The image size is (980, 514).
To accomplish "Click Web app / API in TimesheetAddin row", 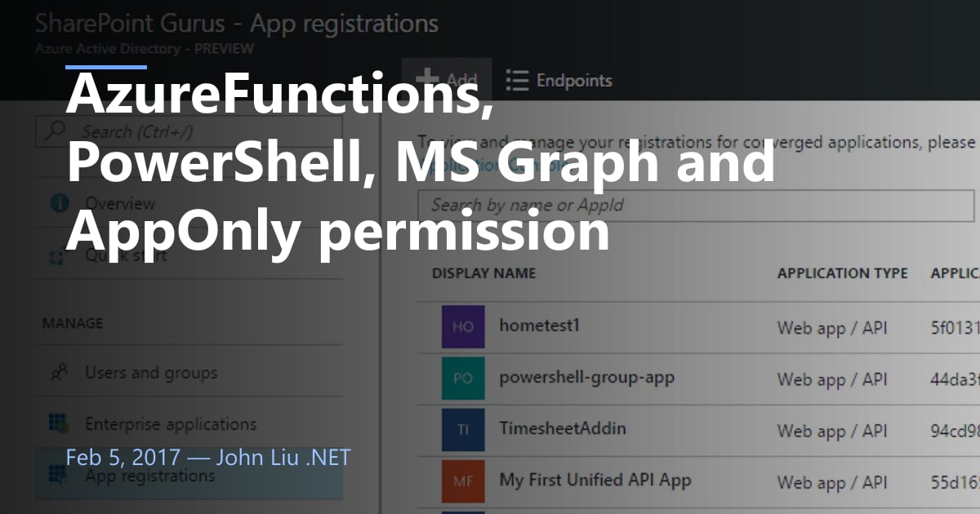I will (x=831, y=431).
